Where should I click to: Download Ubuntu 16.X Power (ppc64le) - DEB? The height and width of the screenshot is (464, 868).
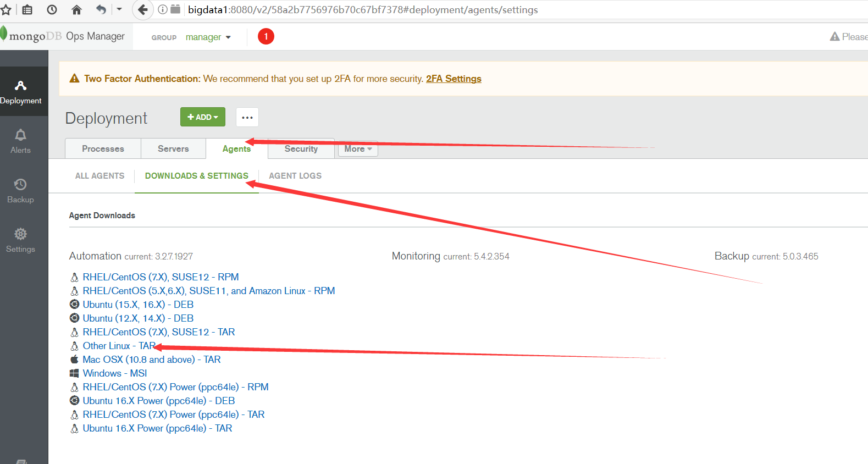click(x=159, y=401)
